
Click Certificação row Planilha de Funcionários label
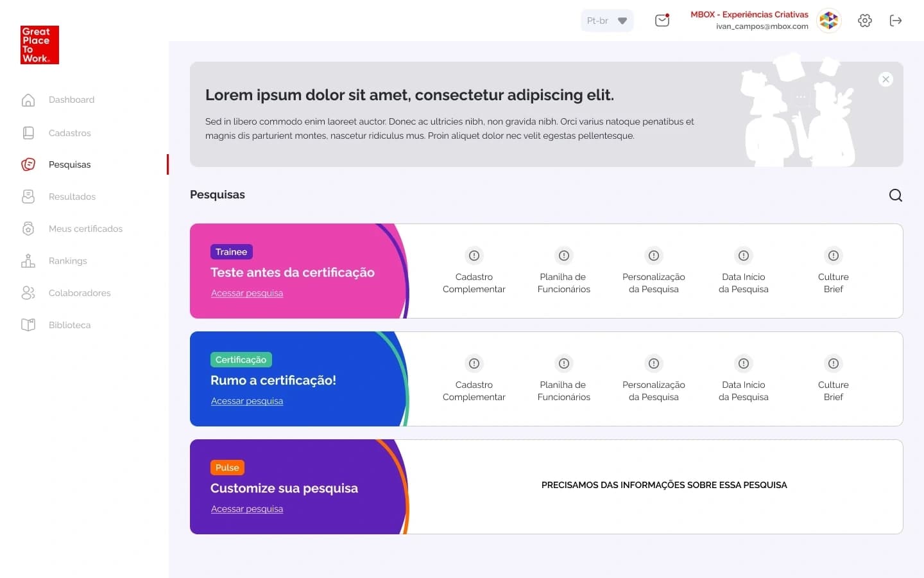pyautogui.click(x=564, y=391)
